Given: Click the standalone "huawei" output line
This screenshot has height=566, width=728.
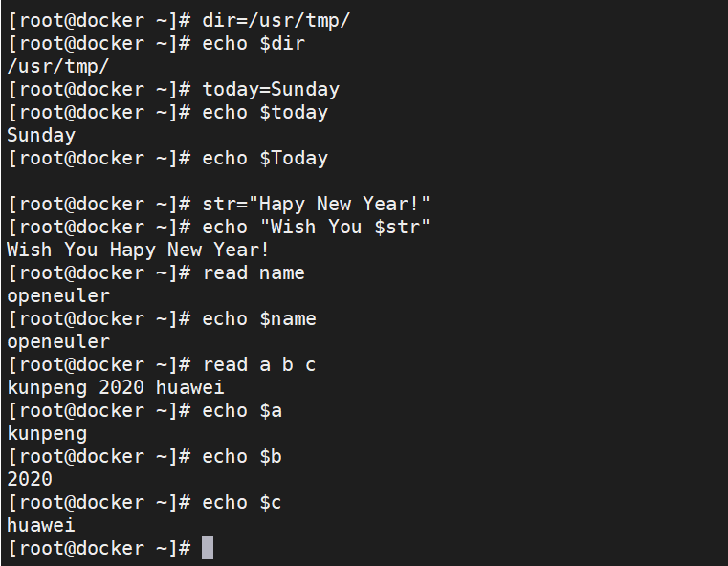Looking at the screenshot, I should pos(41,525).
